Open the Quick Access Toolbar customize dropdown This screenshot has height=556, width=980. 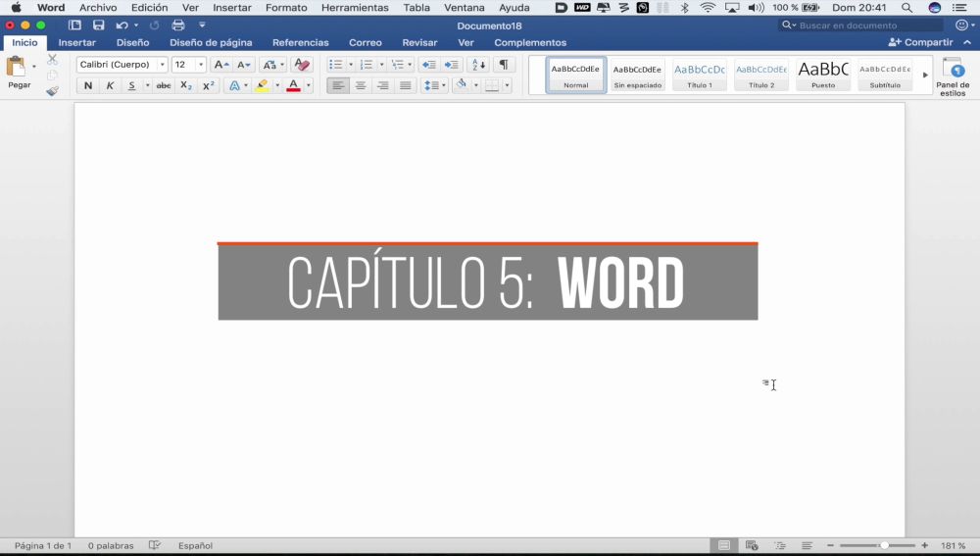click(x=202, y=25)
